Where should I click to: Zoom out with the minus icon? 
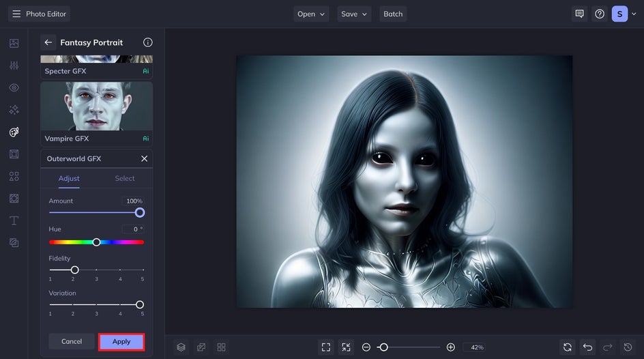[x=366, y=347]
